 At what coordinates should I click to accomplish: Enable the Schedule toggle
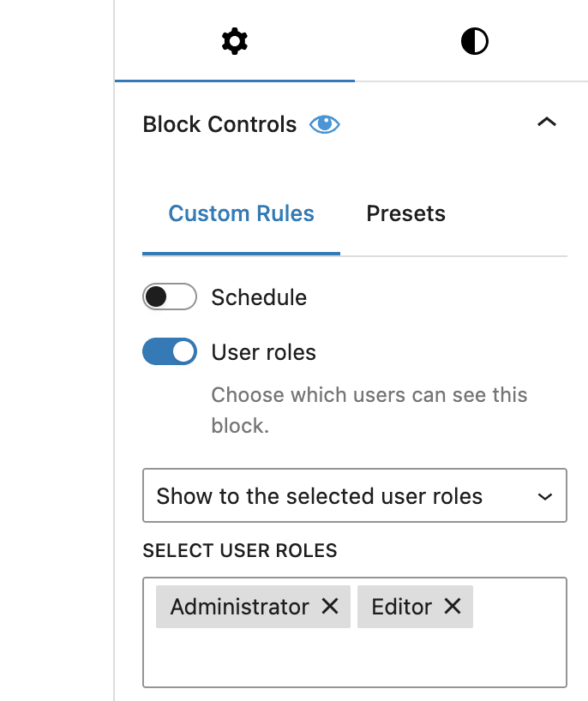click(169, 297)
